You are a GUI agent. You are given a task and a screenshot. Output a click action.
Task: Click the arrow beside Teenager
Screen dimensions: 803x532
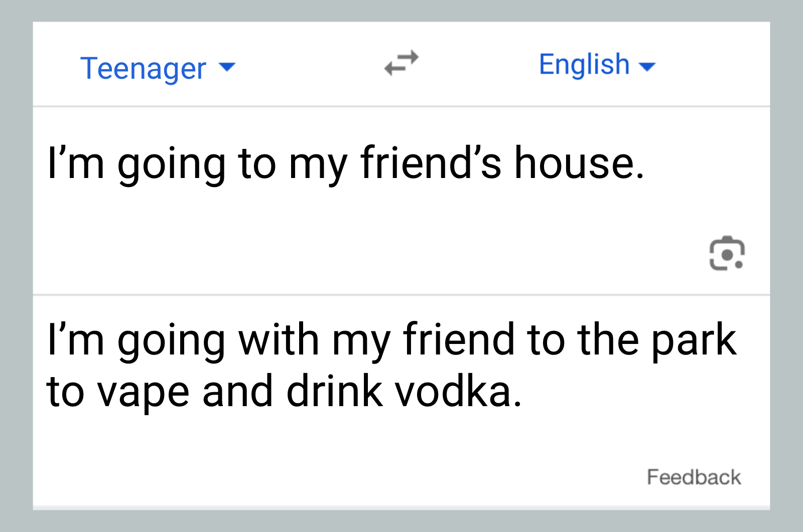[x=227, y=67]
